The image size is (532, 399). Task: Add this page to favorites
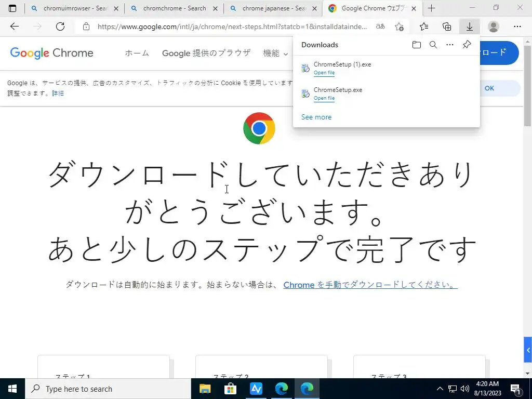tap(400, 26)
